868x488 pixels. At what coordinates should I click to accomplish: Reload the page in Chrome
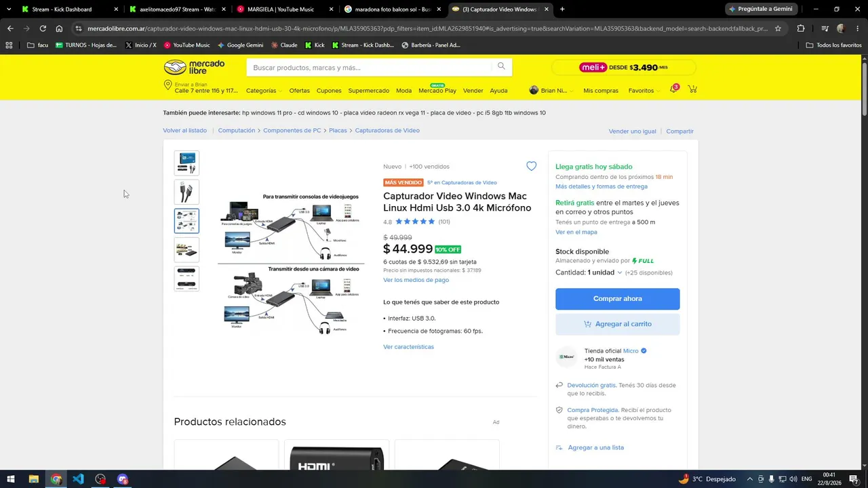43,28
